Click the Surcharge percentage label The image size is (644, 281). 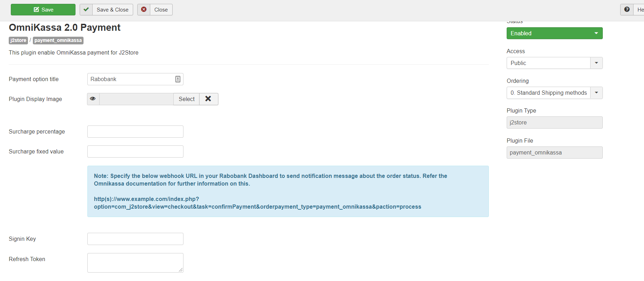[x=37, y=132]
